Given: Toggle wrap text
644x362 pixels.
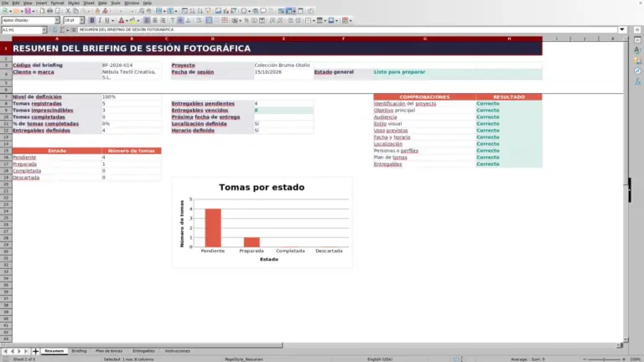Looking at the screenshot, I should [199, 20].
